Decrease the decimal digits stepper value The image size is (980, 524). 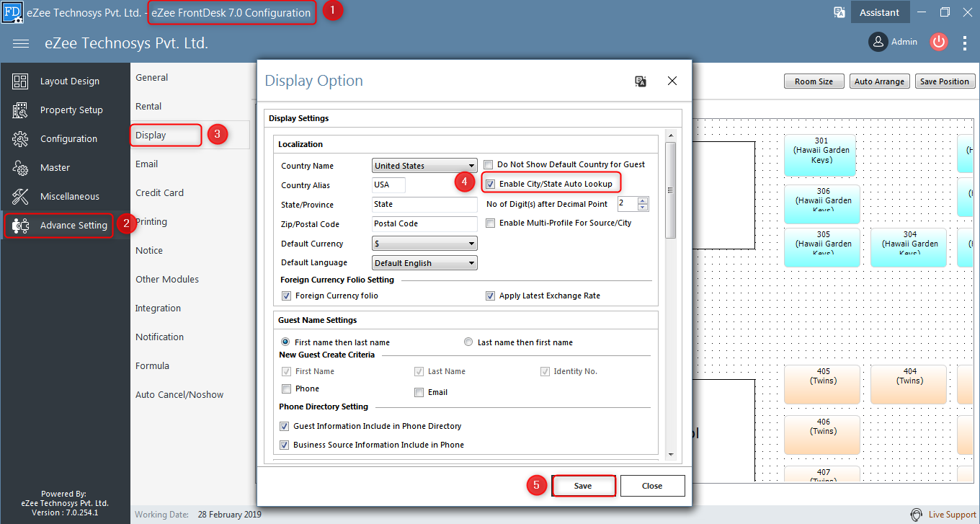coord(643,208)
